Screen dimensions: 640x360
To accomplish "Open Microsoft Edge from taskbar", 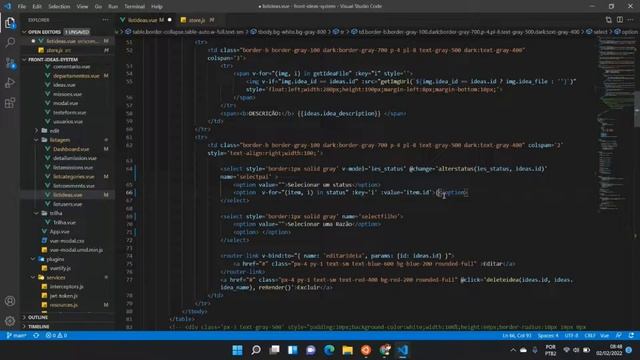I will click(x=329, y=350).
